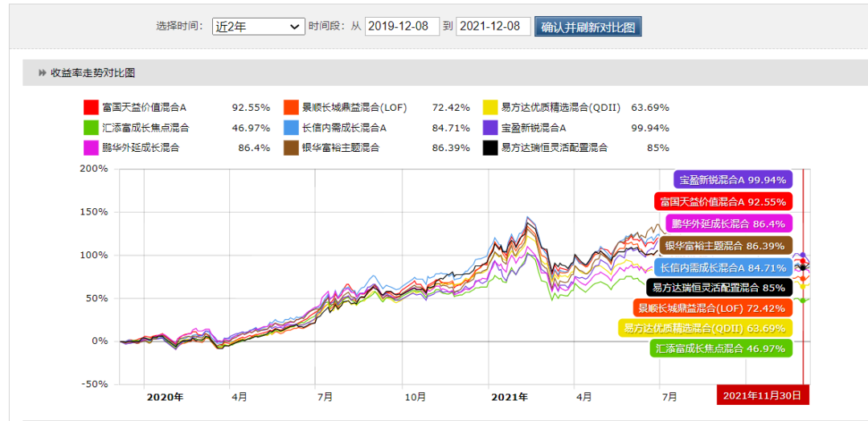This screenshot has width=868, height=421.
Task: Click the 63.69% return value in legend
Action: tap(650, 108)
